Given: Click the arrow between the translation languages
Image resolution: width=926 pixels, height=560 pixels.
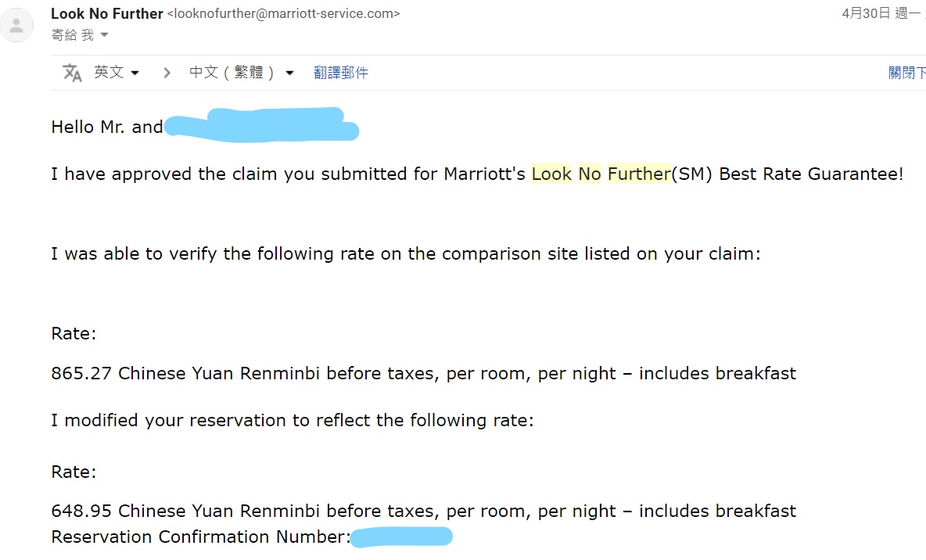Looking at the screenshot, I should 167,73.
